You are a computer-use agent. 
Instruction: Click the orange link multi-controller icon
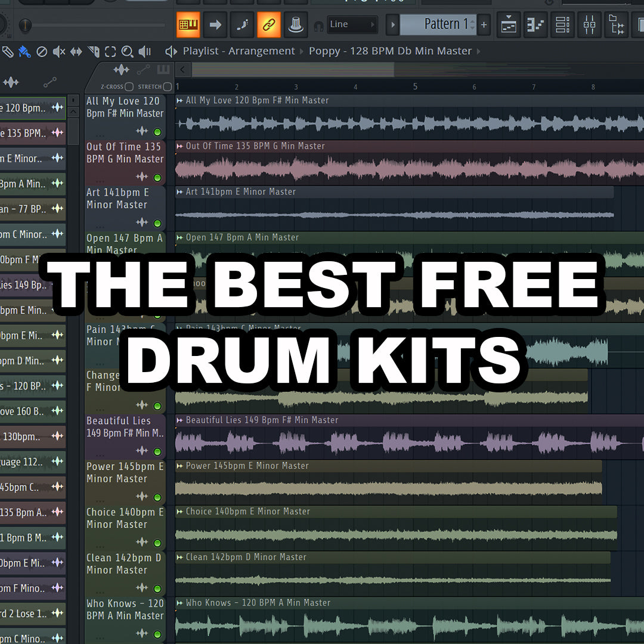click(268, 24)
